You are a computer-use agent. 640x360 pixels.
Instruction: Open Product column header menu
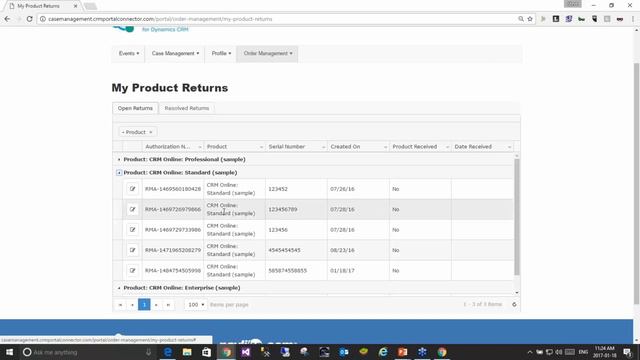(261, 147)
